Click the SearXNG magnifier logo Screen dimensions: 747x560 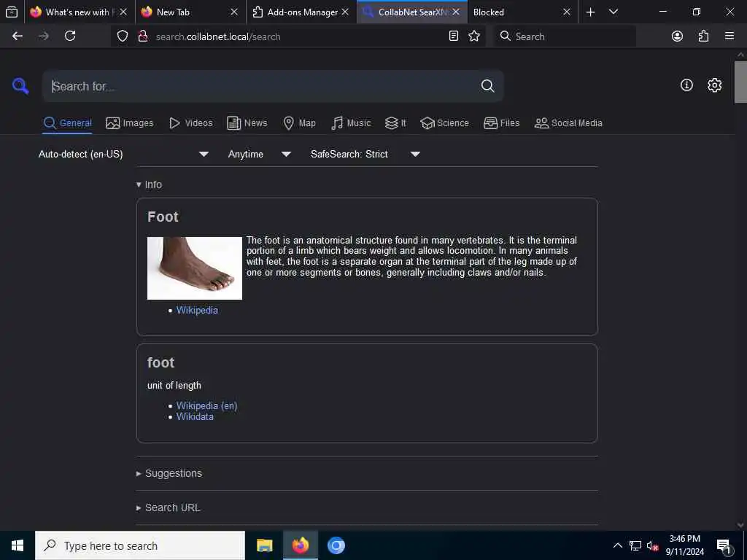click(20, 86)
